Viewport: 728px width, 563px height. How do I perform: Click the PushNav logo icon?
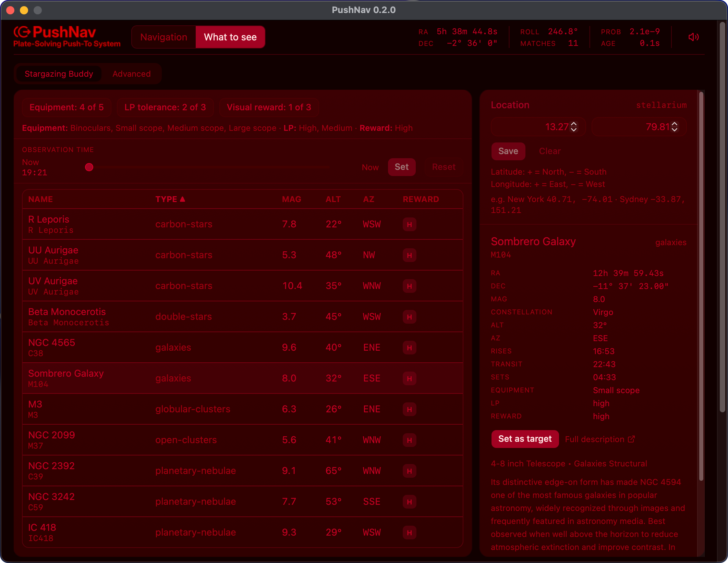[x=22, y=32]
